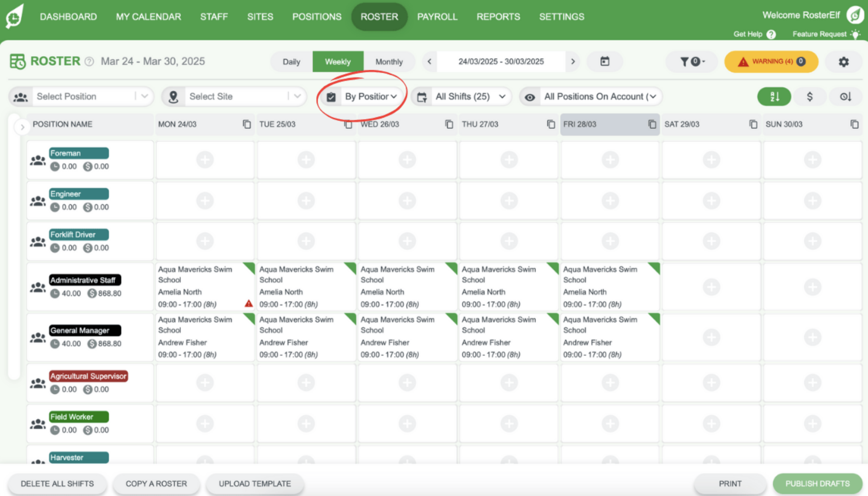Click red warning triangle on Monday shift
This screenshot has width=868, height=496.
(x=249, y=303)
